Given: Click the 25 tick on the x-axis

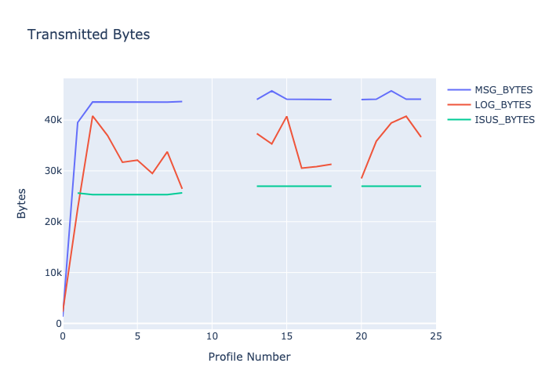Looking at the screenshot, I should tap(435, 337).
